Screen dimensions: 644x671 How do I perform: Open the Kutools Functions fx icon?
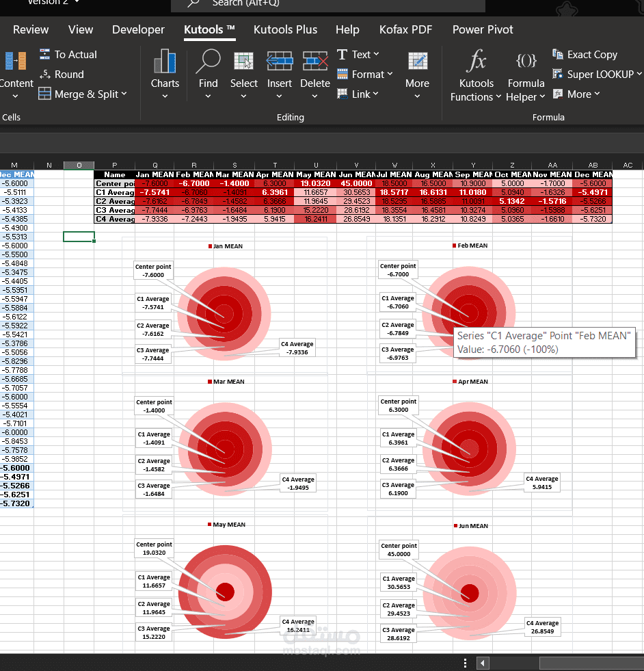(476, 60)
